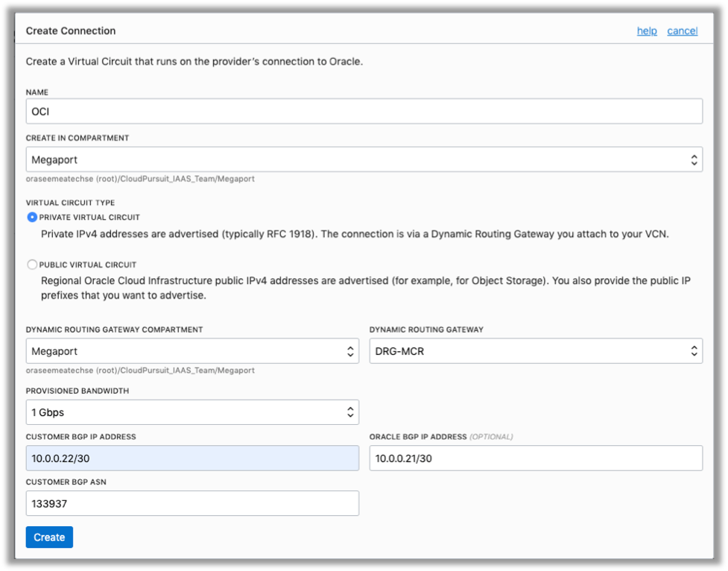728x571 pixels.
Task: Click cancel to dismiss the dialog
Action: pos(682,31)
